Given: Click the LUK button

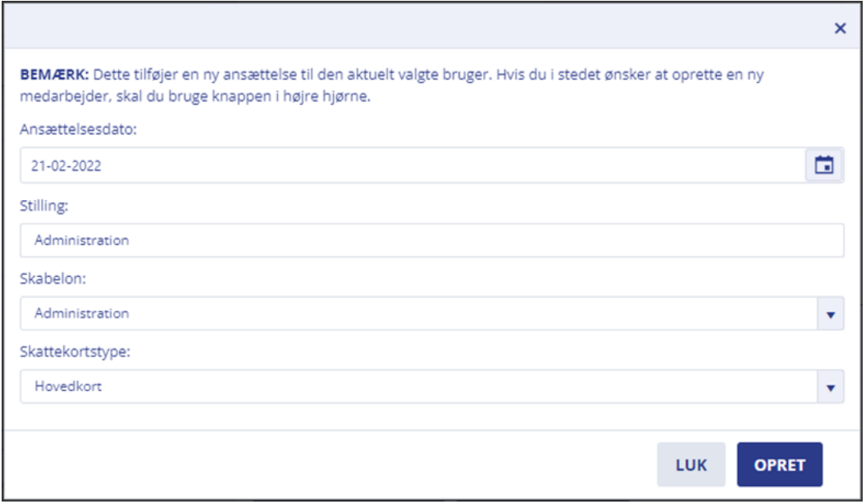Looking at the screenshot, I should [691, 465].
